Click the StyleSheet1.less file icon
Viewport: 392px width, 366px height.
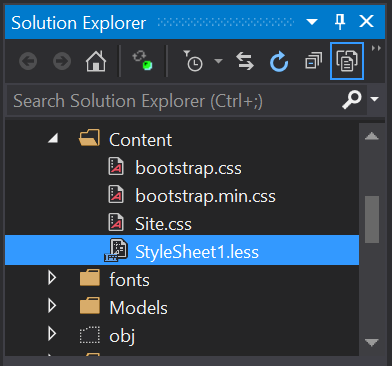pos(116,250)
